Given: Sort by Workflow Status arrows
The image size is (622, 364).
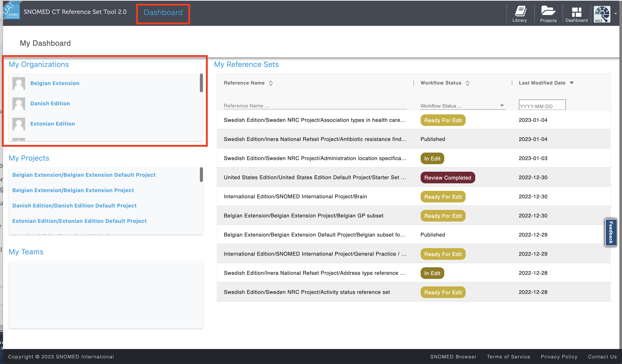Looking at the screenshot, I should pos(468,83).
